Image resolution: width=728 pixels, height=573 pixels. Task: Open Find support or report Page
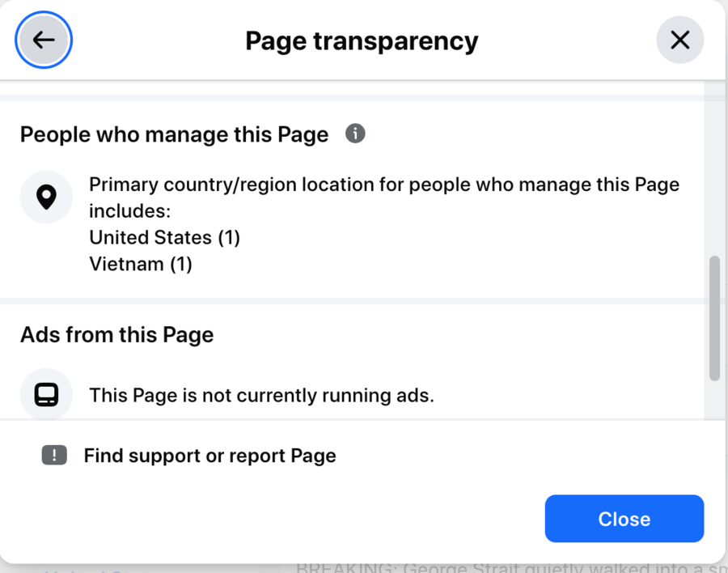(x=210, y=456)
